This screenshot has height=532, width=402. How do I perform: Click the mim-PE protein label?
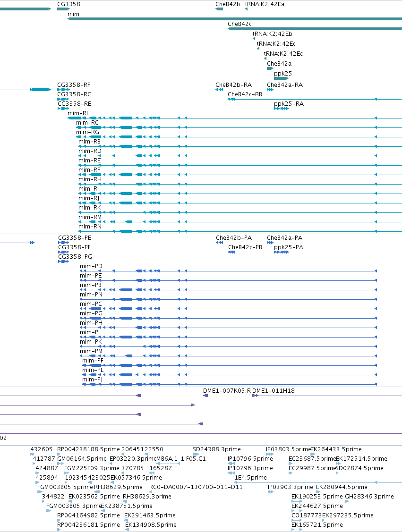91,276
